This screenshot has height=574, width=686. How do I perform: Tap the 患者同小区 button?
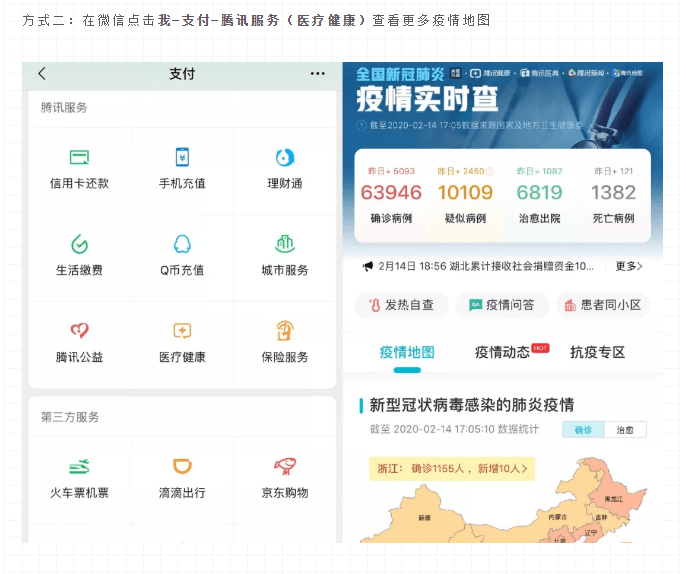(603, 305)
